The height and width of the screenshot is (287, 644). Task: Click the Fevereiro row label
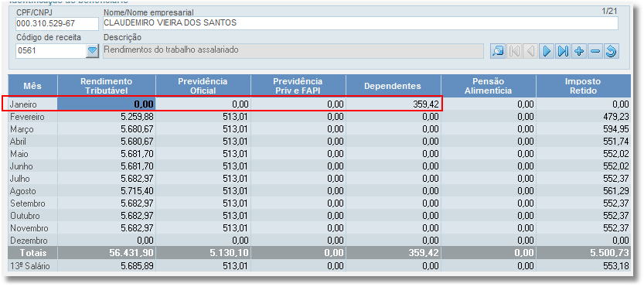32,117
